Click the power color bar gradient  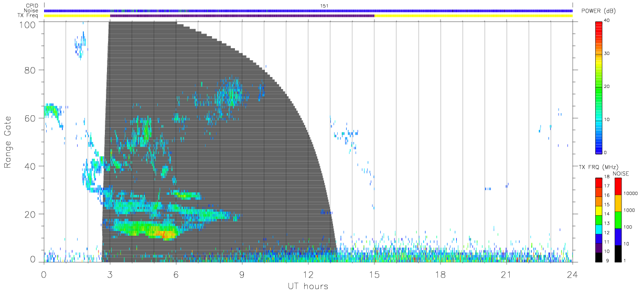click(598, 87)
